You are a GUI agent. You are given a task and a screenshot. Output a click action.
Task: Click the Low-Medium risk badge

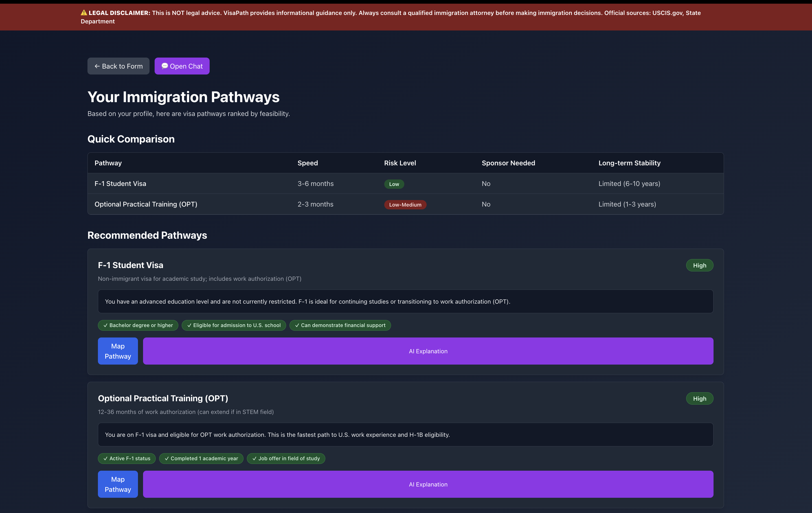click(405, 205)
